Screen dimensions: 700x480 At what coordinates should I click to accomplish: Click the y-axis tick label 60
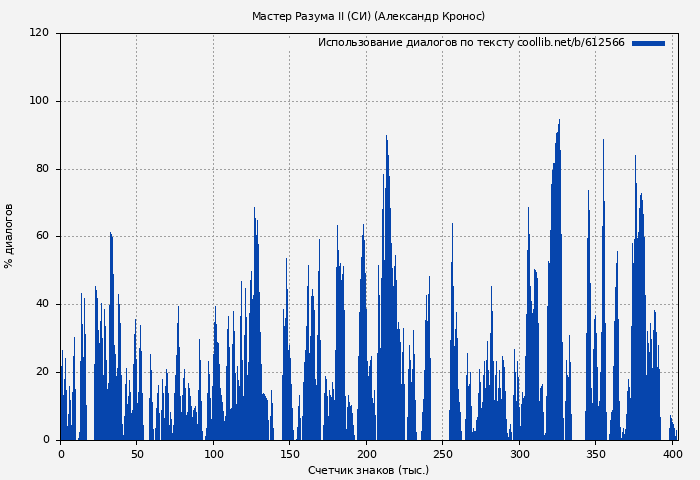click(42, 237)
